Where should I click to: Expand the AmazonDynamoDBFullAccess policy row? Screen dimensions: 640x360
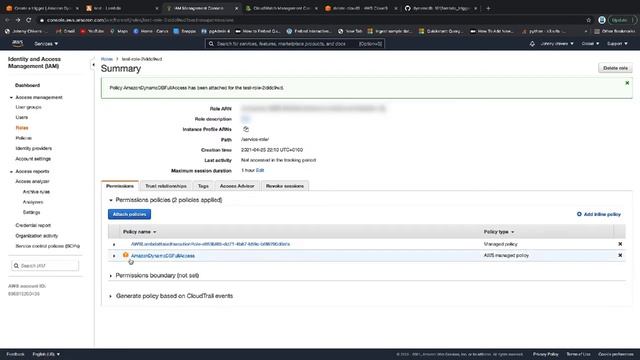pyautogui.click(x=114, y=256)
